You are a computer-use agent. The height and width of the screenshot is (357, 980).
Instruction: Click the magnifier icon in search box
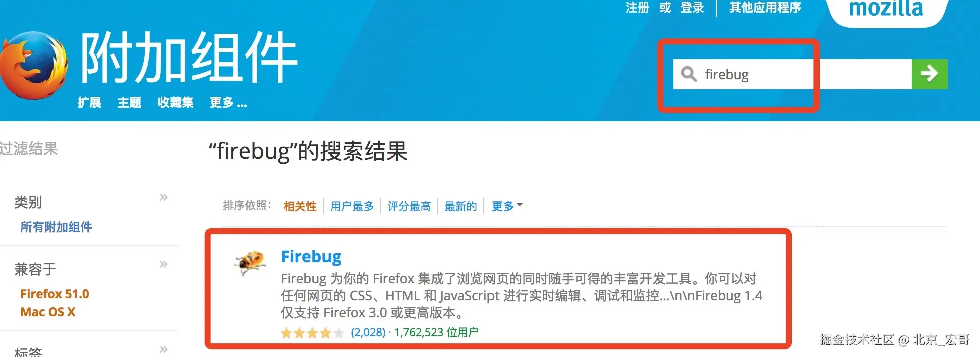(x=689, y=74)
